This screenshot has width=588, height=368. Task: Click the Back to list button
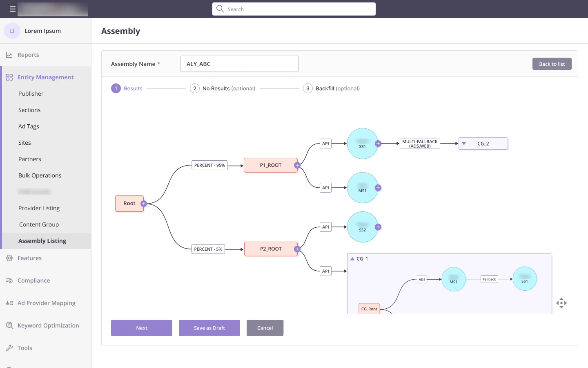click(552, 64)
